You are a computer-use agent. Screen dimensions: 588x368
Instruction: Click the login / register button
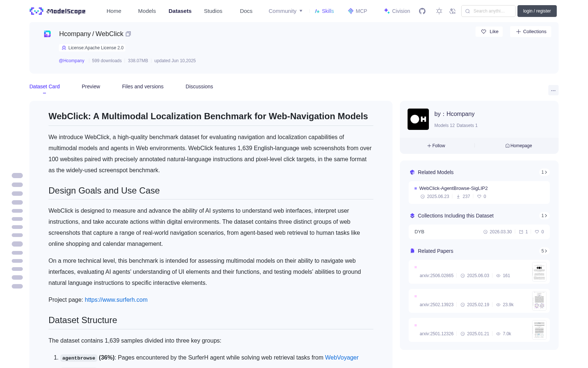537,11
